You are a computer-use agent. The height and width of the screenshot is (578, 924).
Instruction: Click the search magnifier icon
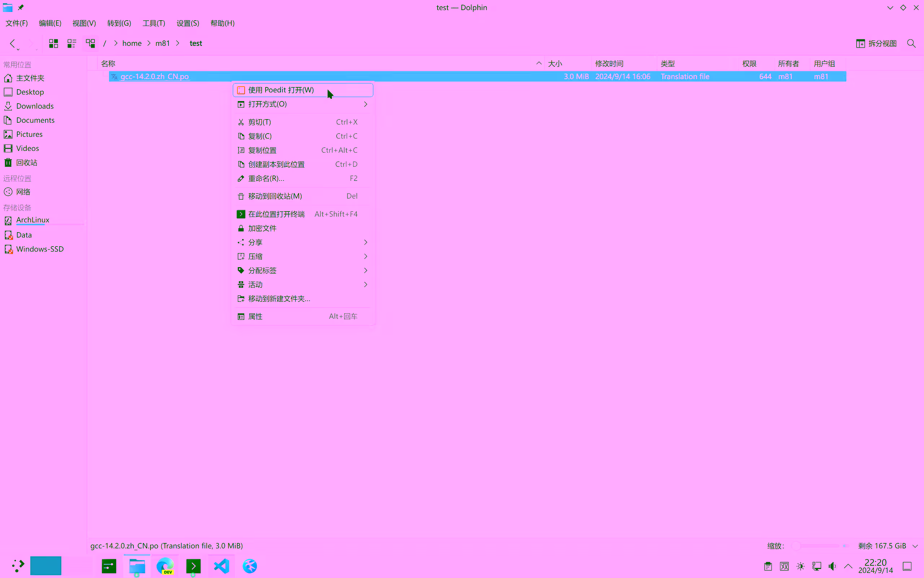coord(911,44)
